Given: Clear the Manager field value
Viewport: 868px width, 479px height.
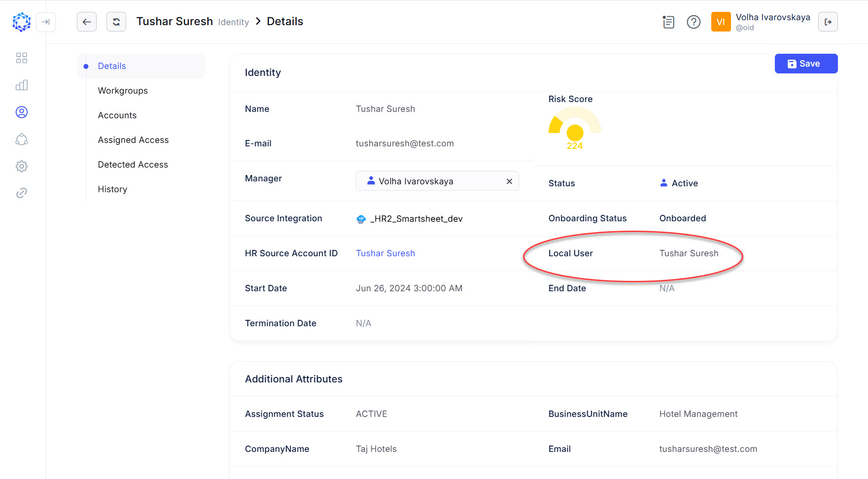Looking at the screenshot, I should (509, 181).
